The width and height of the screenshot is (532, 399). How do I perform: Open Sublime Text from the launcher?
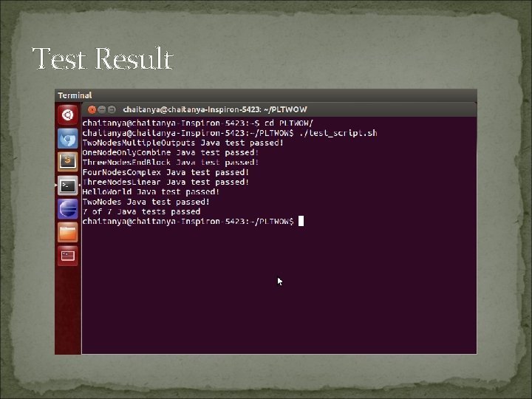pyautogui.click(x=68, y=162)
